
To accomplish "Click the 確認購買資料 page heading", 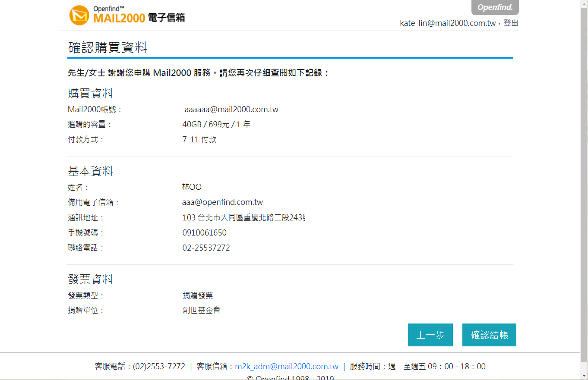I will (x=108, y=47).
